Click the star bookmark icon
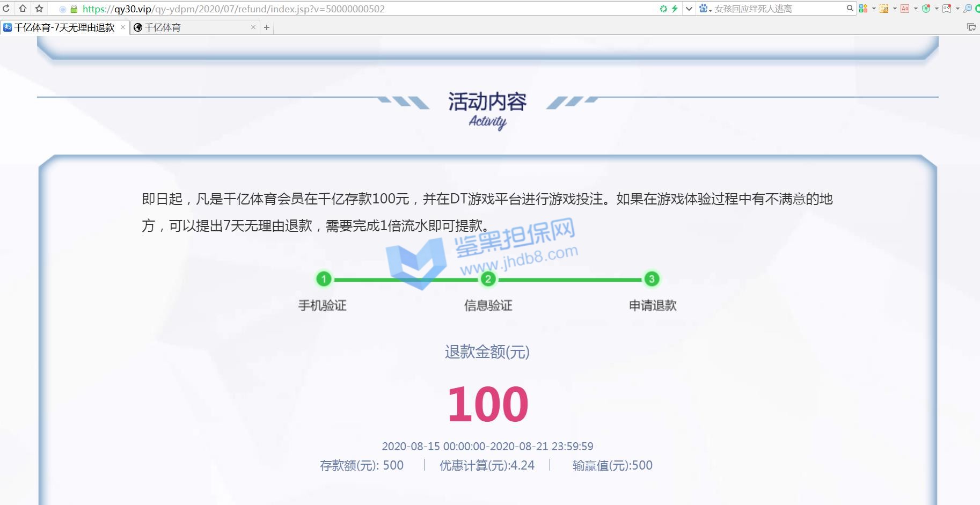This screenshot has width=980, height=505. [39, 9]
